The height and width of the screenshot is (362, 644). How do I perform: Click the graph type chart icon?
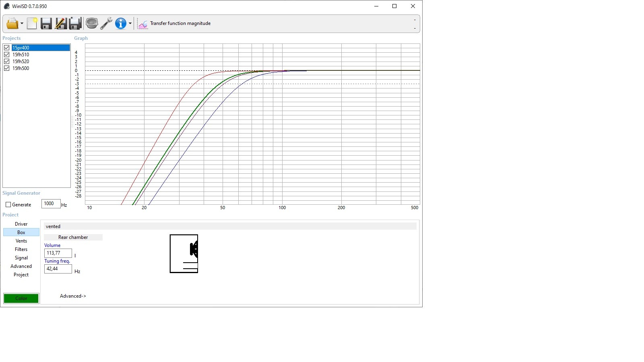point(142,24)
